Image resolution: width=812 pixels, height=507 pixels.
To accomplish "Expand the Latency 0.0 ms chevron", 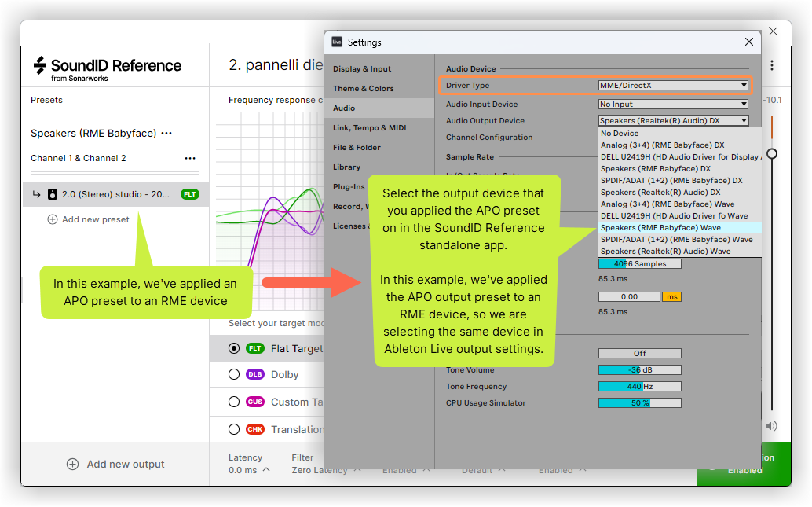I will tap(266, 470).
